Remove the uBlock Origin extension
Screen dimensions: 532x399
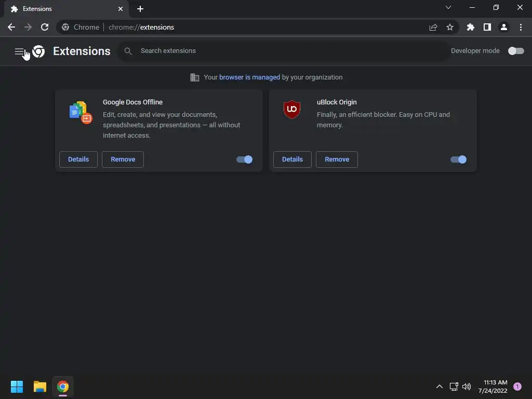[x=337, y=159]
